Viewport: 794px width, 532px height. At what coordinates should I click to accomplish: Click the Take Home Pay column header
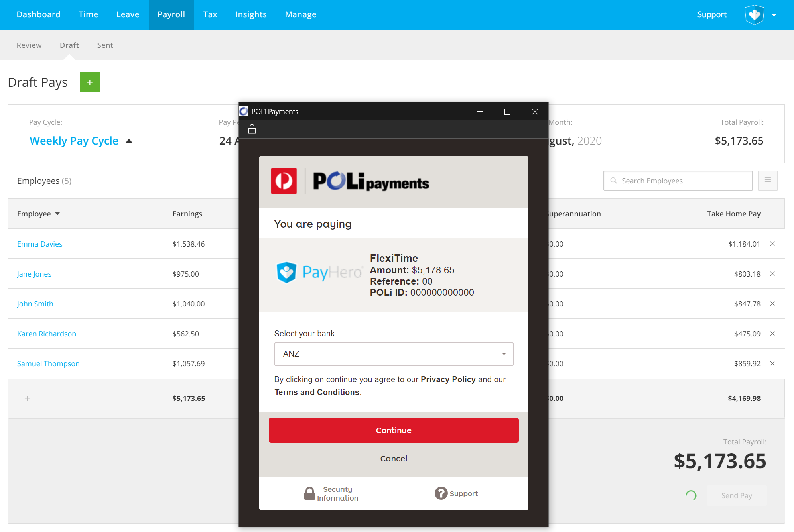734,214
